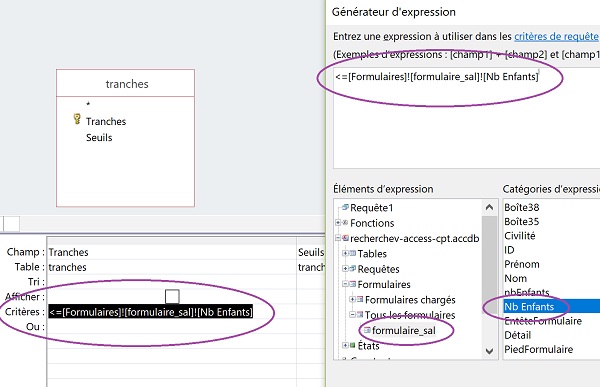
Task: Select ID in expression categories
Action: click(x=509, y=250)
